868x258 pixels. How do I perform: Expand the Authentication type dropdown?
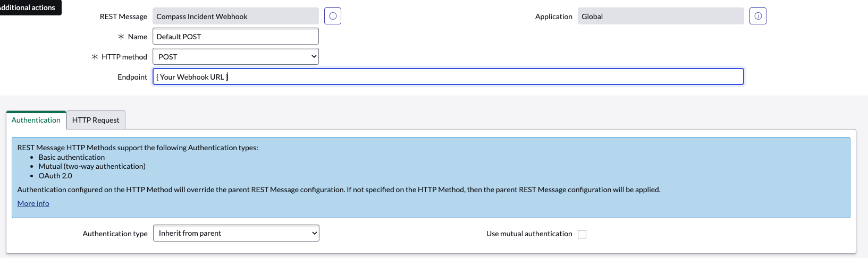(x=236, y=233)
